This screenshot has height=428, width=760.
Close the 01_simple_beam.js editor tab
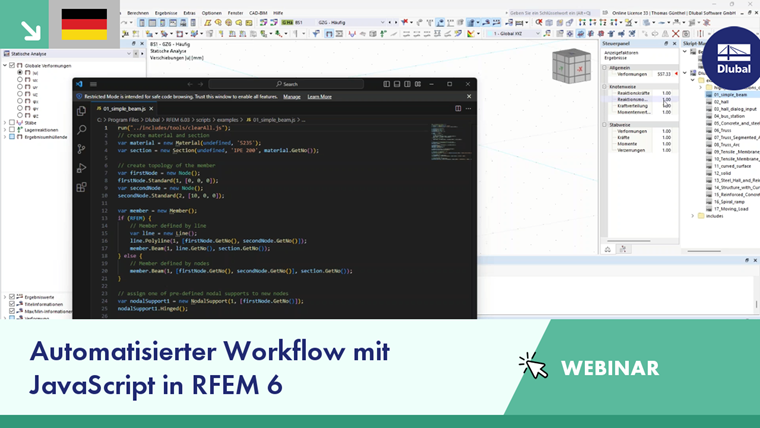[x=151, y=109]
